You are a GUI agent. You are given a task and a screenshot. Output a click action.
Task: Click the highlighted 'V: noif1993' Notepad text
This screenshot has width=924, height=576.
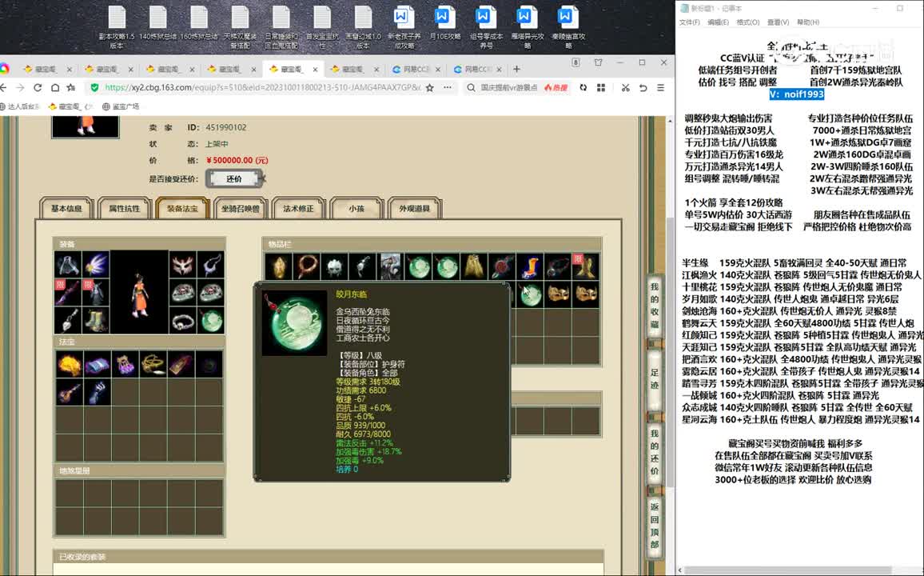[x=796, y=94]
